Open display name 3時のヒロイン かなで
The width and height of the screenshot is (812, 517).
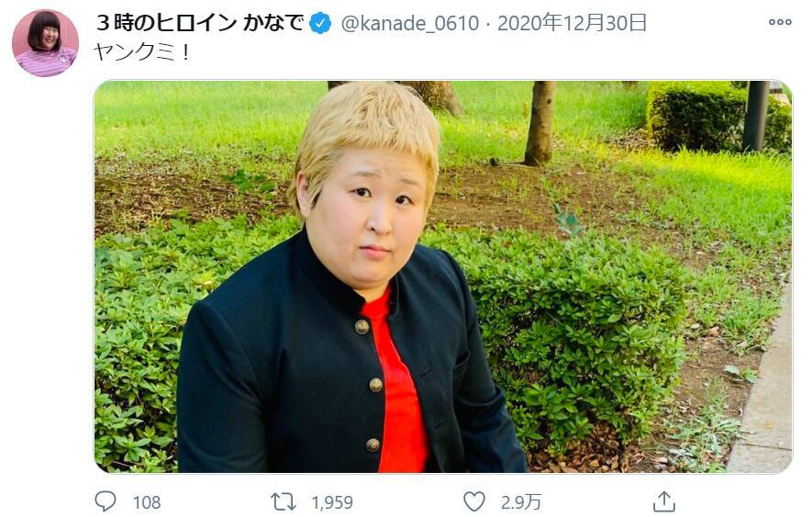pos(200,23)
